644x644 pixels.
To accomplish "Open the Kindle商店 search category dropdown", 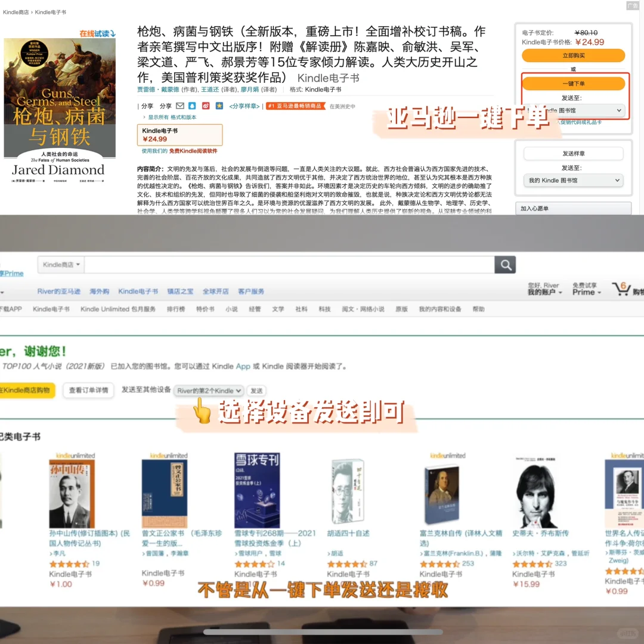I will [61, 265].
